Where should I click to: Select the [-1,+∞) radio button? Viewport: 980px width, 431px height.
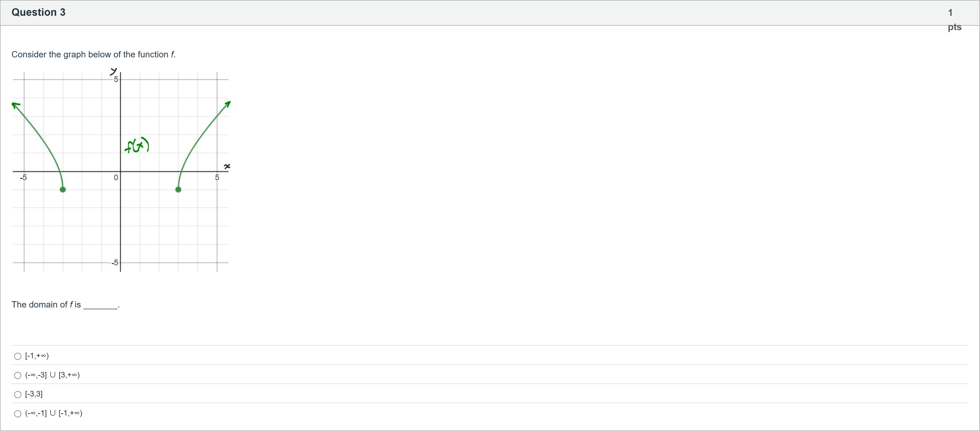pyautogui.click(x=18, y=356)
